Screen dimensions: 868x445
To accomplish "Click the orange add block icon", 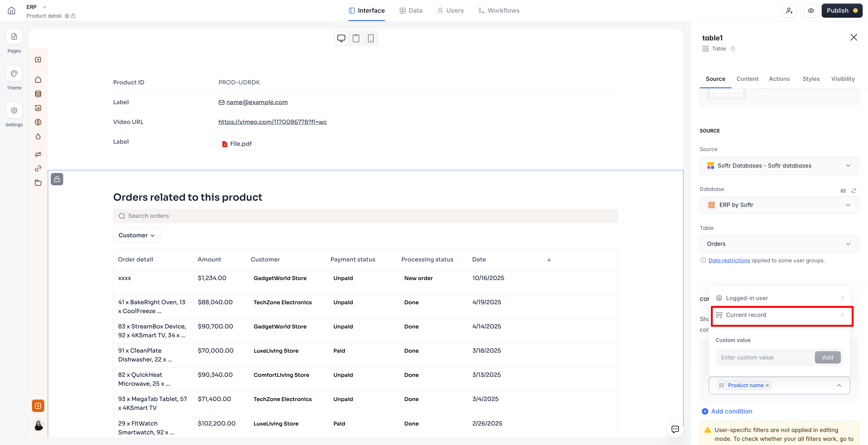I will click(x=38, y=405).
